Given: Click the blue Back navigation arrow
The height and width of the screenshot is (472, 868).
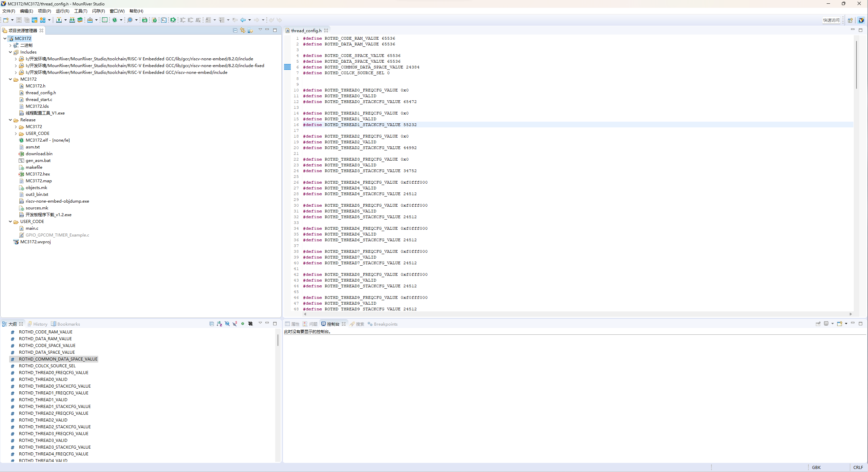Looking at the screenshot, I should tap(243, 20).
